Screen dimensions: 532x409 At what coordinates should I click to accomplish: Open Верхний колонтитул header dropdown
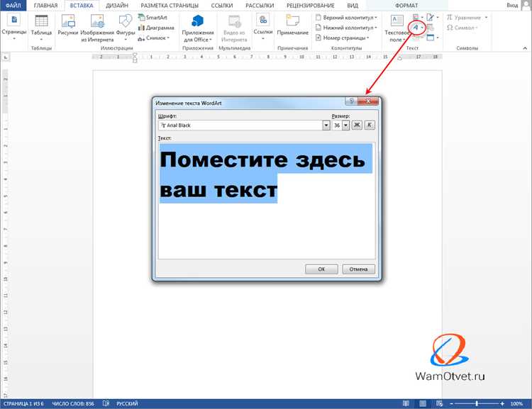[346, 17]
